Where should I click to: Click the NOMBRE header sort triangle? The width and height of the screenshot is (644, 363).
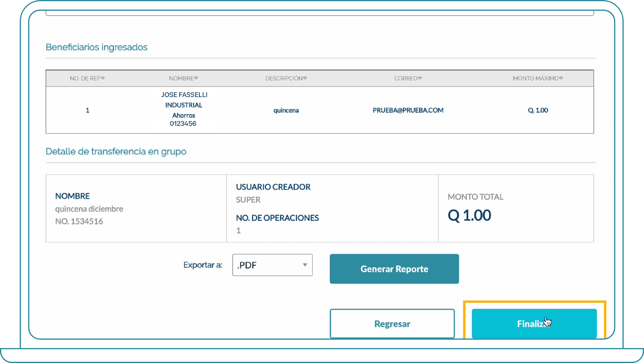pos(196,78)
